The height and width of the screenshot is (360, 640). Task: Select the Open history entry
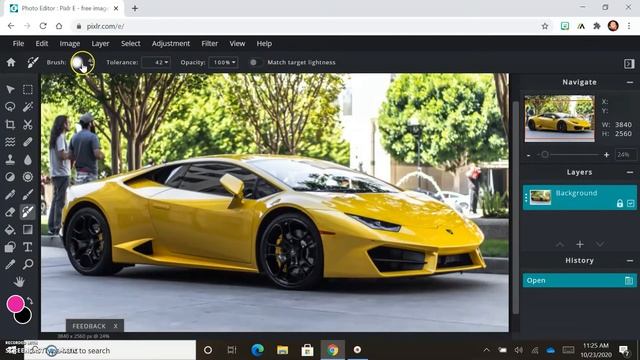579,280
